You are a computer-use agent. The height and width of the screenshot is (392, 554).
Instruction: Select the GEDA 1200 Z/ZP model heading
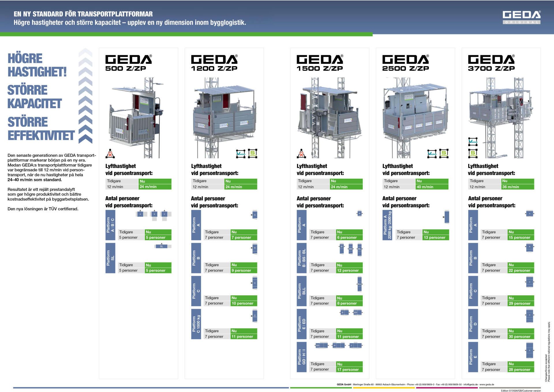tap(214, 63)
